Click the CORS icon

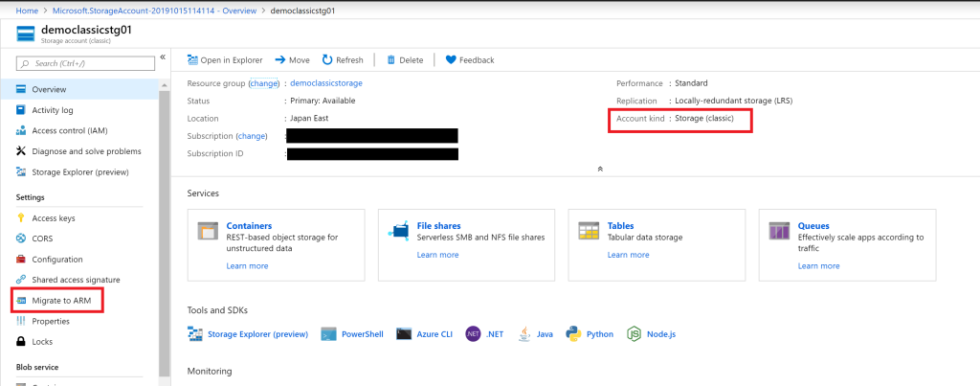point(21,238)
